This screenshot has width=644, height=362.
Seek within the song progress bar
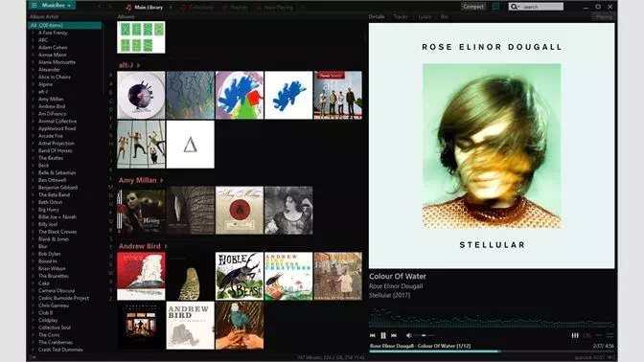click(x=492, y=351)
